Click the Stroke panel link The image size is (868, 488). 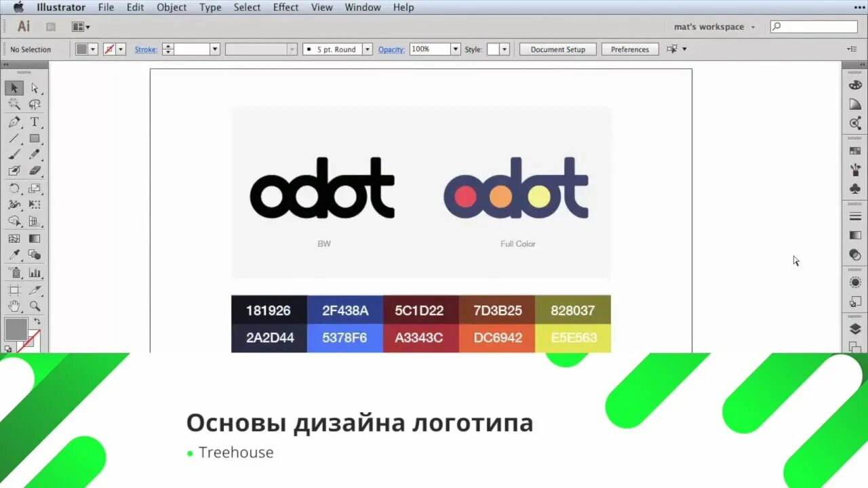(146, 49)
